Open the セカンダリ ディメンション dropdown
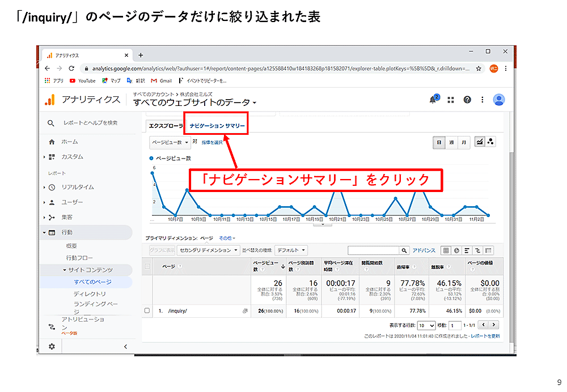 point(208,250)
